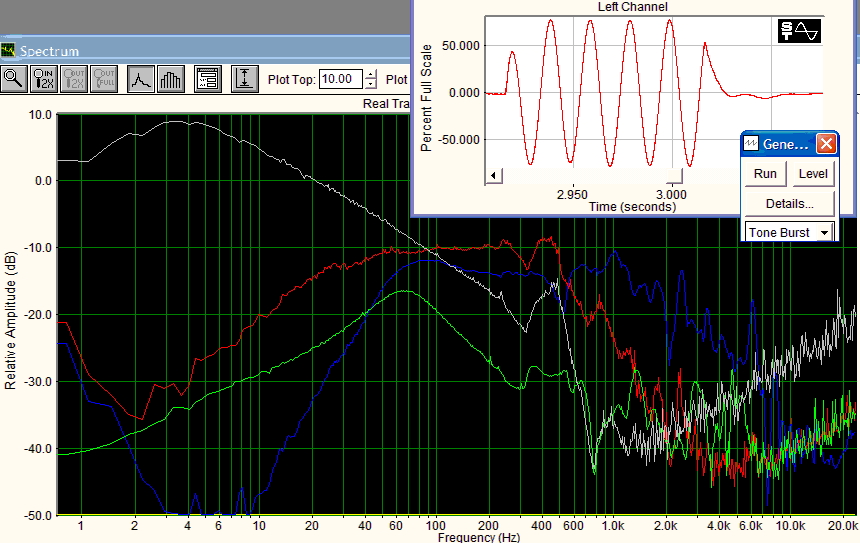Close the Generator window

click(826, 144)
